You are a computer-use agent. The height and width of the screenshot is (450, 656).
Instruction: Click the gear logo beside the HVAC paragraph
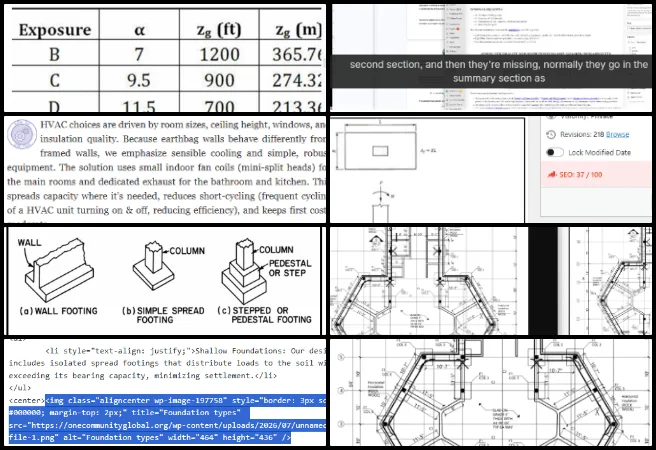[22, 134]
